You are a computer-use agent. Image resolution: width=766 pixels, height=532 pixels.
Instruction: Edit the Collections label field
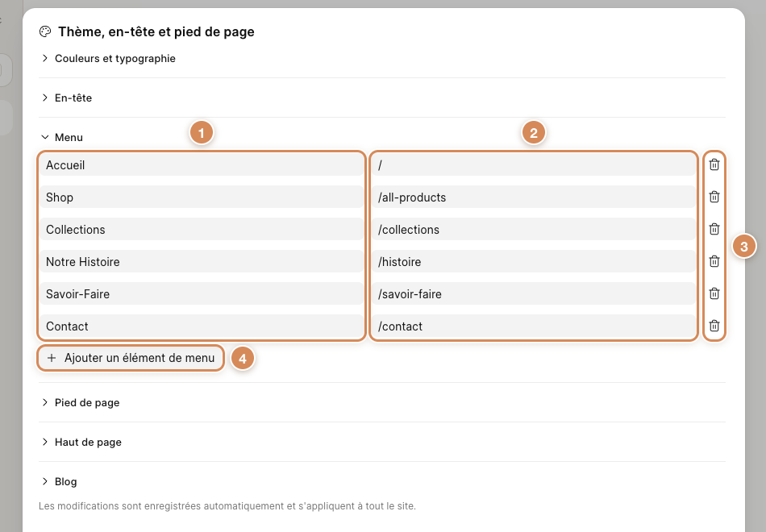click(x=202, y=230)
